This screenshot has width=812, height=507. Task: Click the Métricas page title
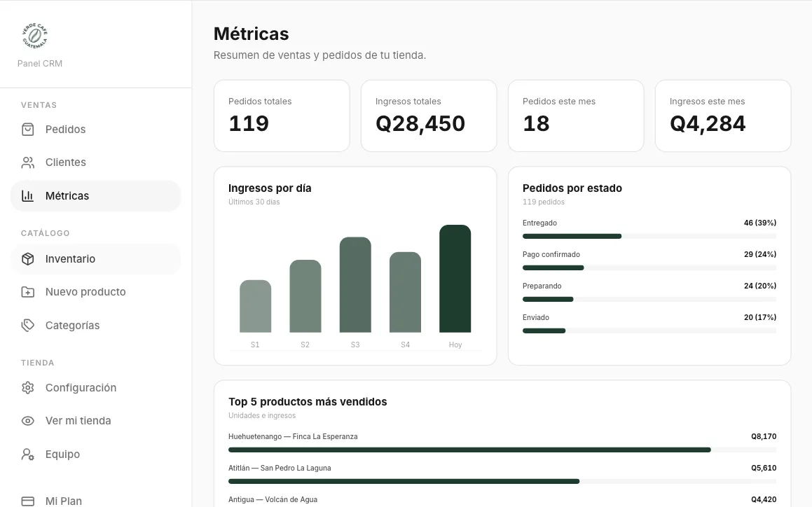point(251,34)
